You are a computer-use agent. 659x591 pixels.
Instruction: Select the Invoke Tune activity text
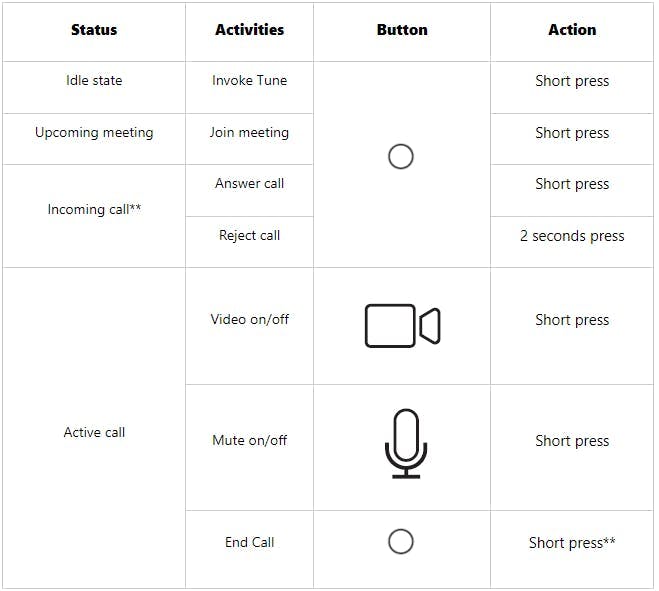[x=249, y=81]
